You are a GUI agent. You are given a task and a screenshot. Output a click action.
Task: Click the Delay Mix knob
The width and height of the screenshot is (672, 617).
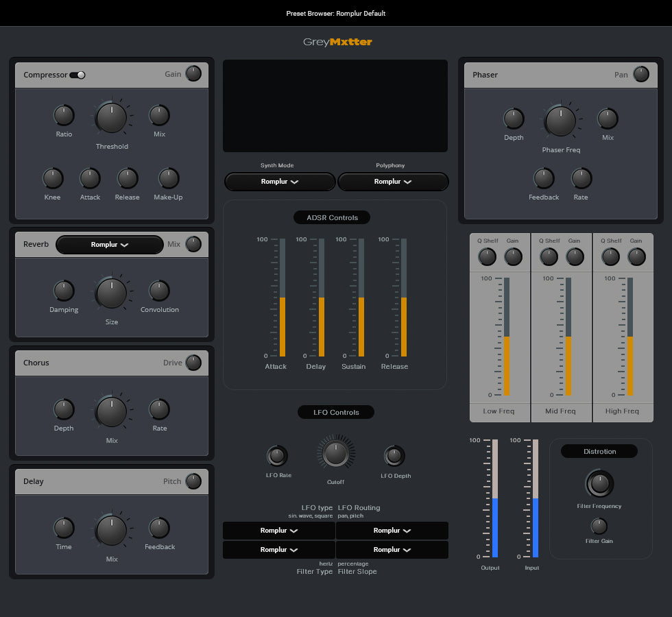coord(111,531)
